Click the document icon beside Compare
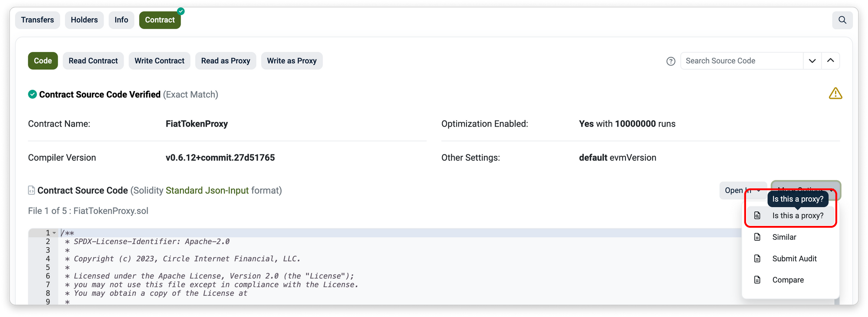 coord(757,280)
